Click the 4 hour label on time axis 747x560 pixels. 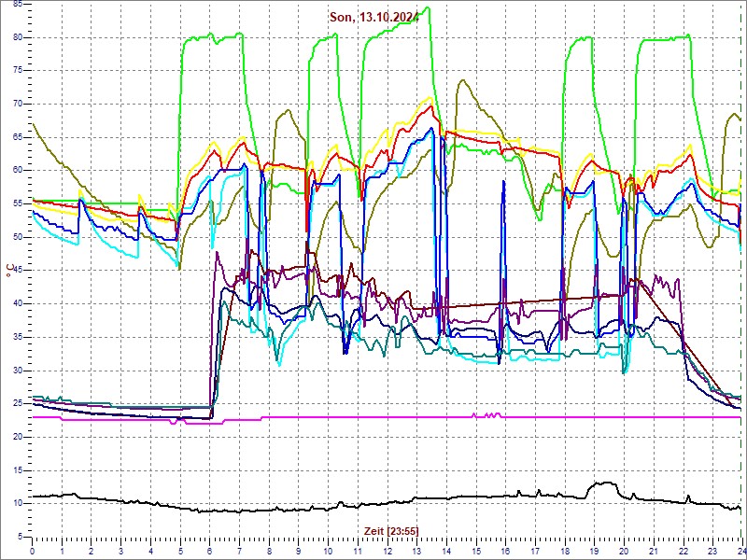click(150, 551)
